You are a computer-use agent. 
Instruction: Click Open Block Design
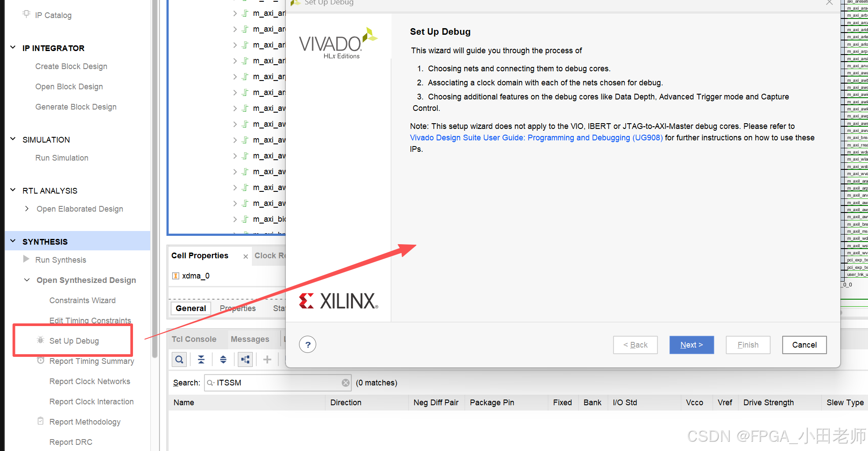coord(69,87)
